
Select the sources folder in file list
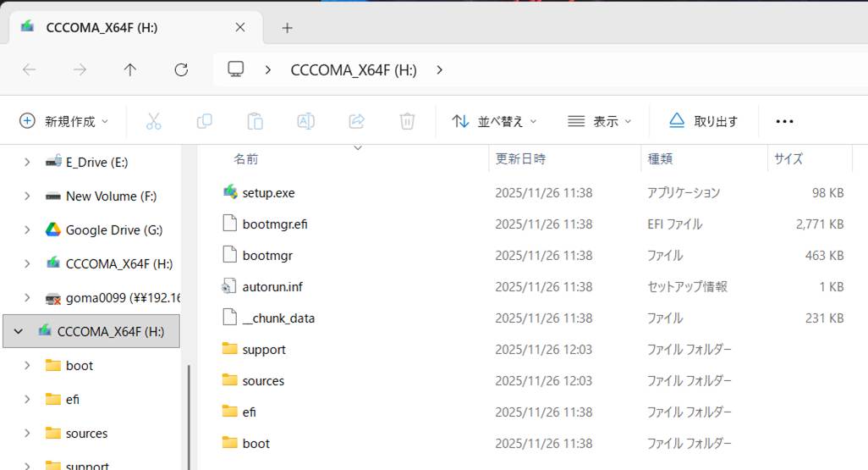click(x=263, y=381)
